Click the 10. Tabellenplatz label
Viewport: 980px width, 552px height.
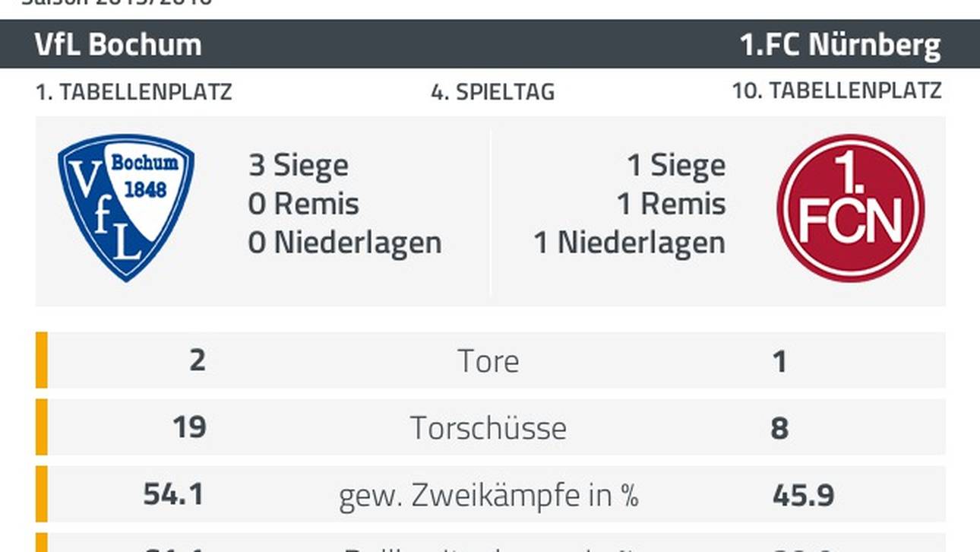click(836, 90)
